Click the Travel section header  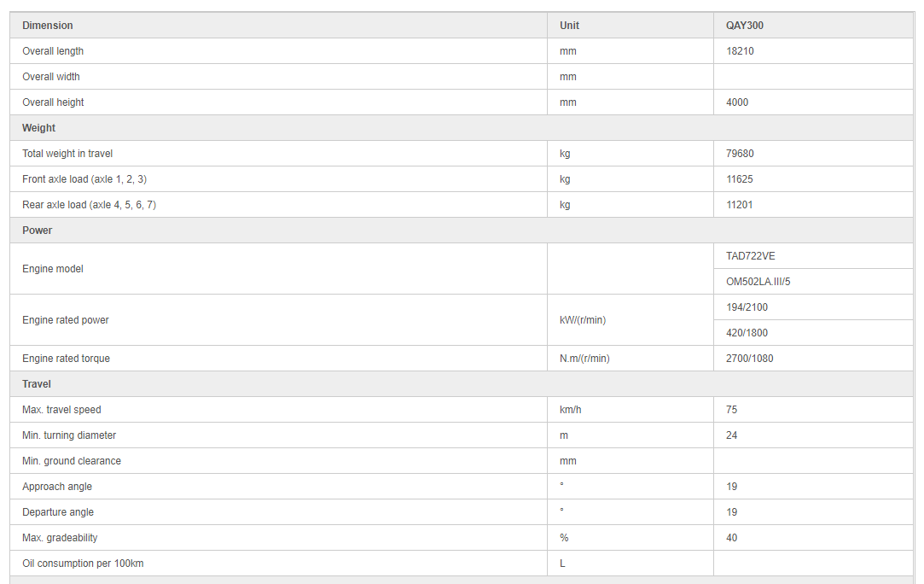(37, 384)
